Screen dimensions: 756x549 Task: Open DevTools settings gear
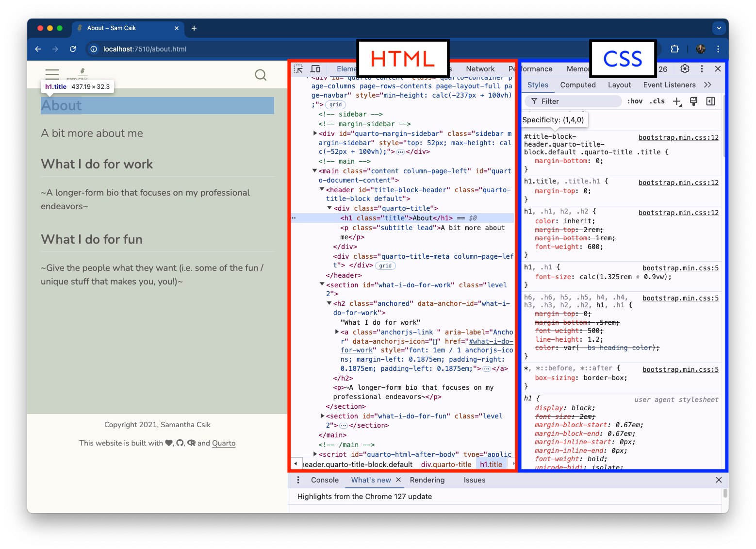point(685,69)
